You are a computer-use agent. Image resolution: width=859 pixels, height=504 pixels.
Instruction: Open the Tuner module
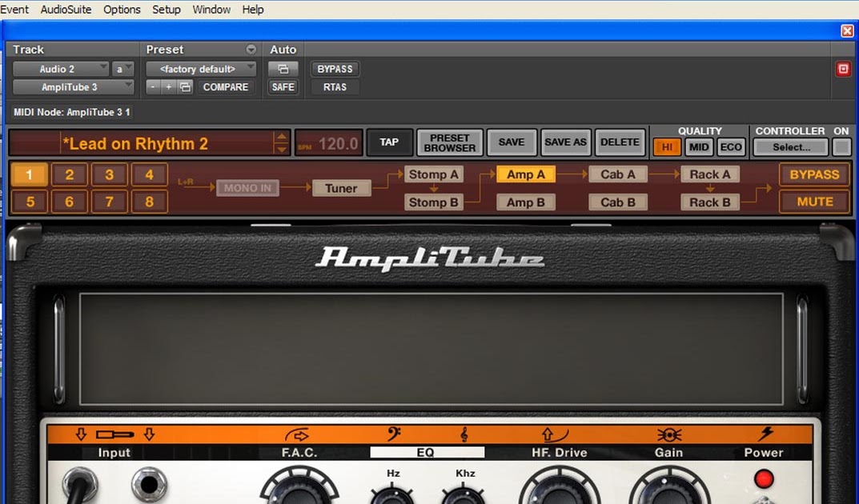point(341,188)
